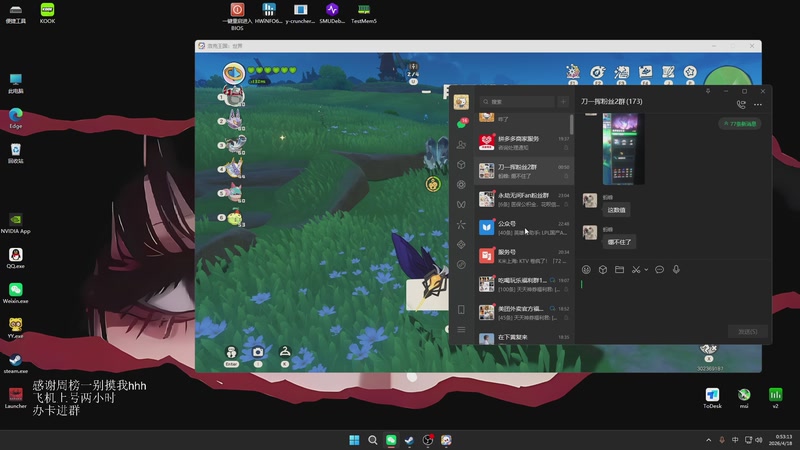Open WeChat pinwheel sidebar icon
This screenshot has height=450, width=800.
[461, 224]
